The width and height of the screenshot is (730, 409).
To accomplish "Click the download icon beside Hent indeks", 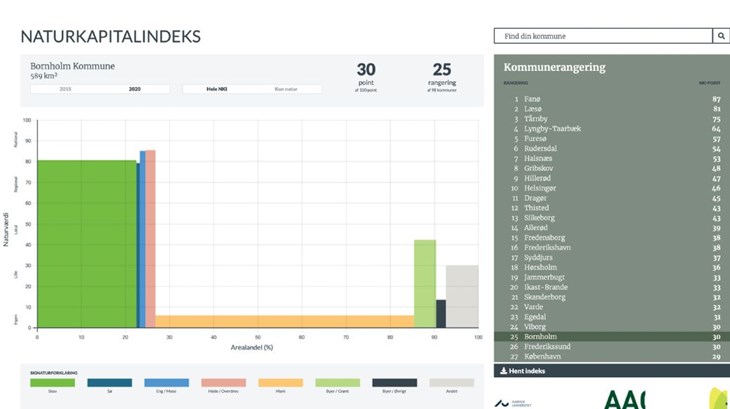I will pos(503,371).
